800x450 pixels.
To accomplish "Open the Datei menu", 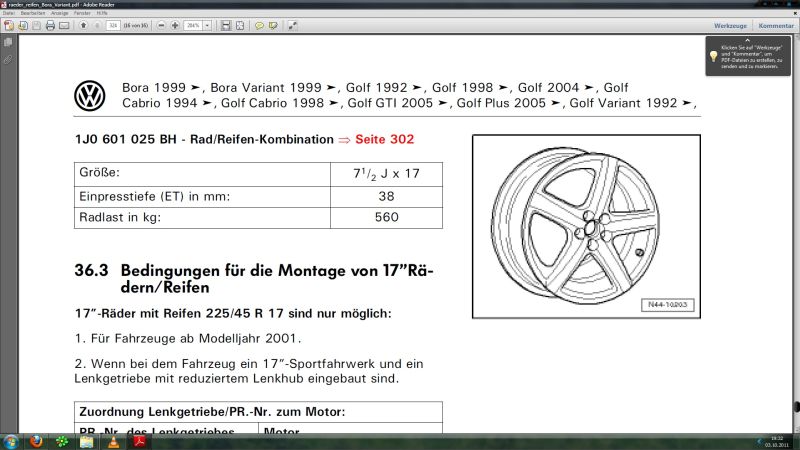I will tap(9, 13).
